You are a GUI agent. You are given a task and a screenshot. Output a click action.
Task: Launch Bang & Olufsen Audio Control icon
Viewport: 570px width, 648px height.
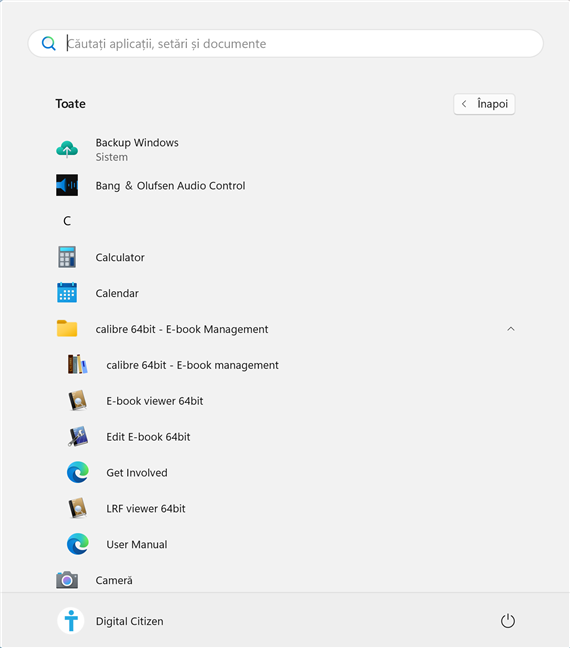[x=67, y=185]
